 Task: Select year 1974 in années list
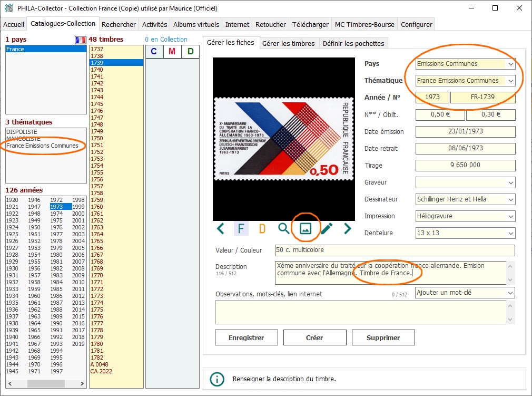point(56,214)
